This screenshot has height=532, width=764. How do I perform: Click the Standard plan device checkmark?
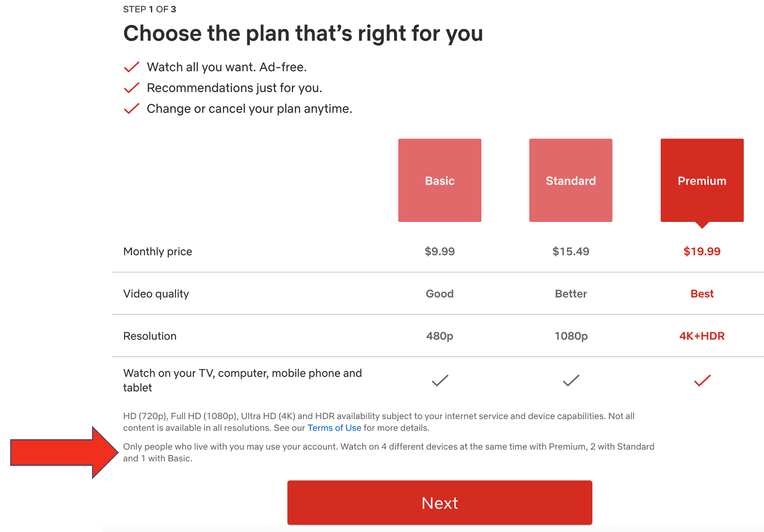pyautogui.click(x=571, y=381)
